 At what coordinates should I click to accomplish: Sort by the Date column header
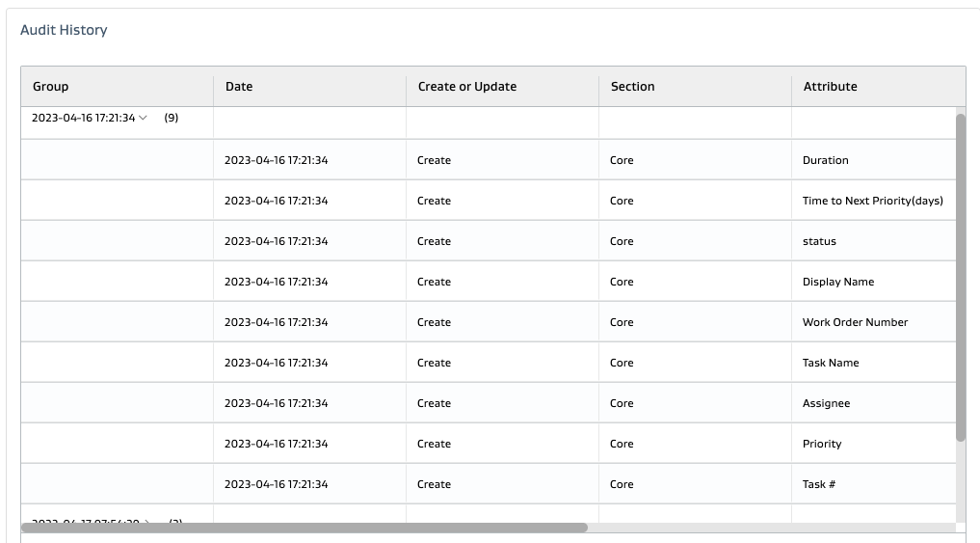click(x=239, y=87)
